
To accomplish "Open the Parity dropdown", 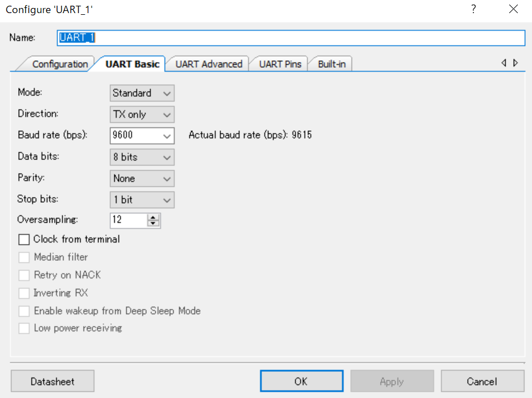I will click(x=142, y=179).
